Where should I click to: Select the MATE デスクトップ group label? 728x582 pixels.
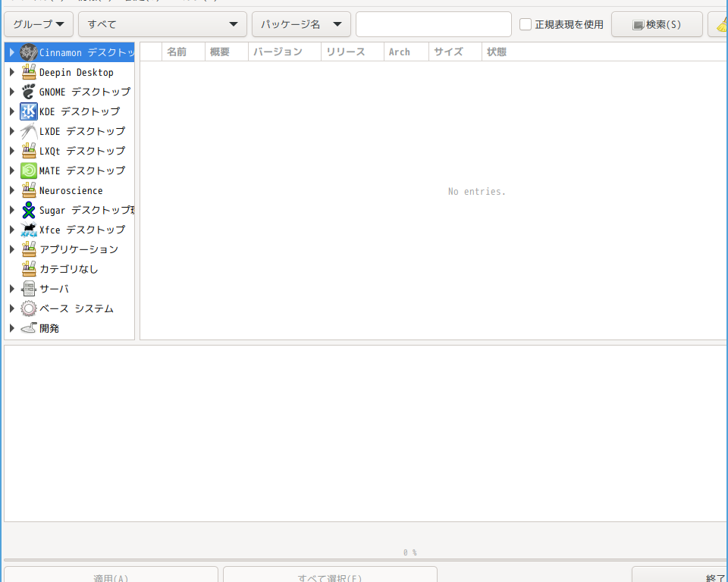tap(82, 171)
